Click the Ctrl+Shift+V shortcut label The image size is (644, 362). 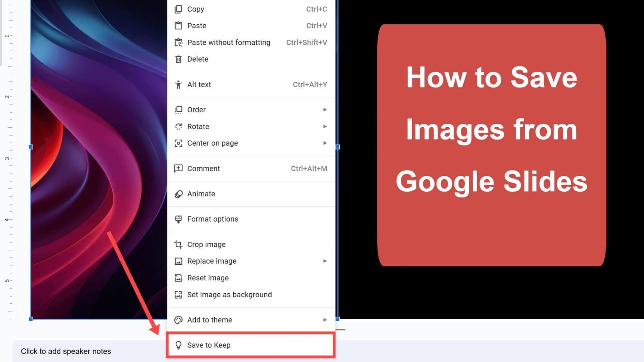[307, 42]
